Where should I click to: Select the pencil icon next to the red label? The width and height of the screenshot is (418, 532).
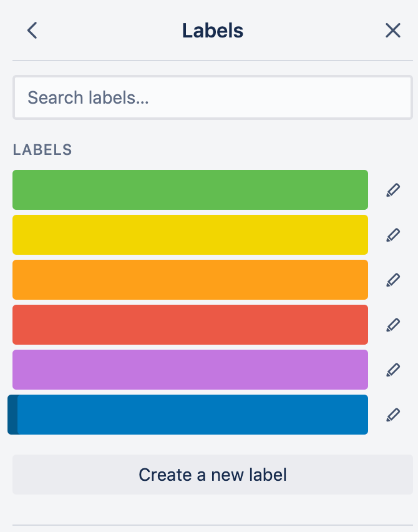pos(392,325)
